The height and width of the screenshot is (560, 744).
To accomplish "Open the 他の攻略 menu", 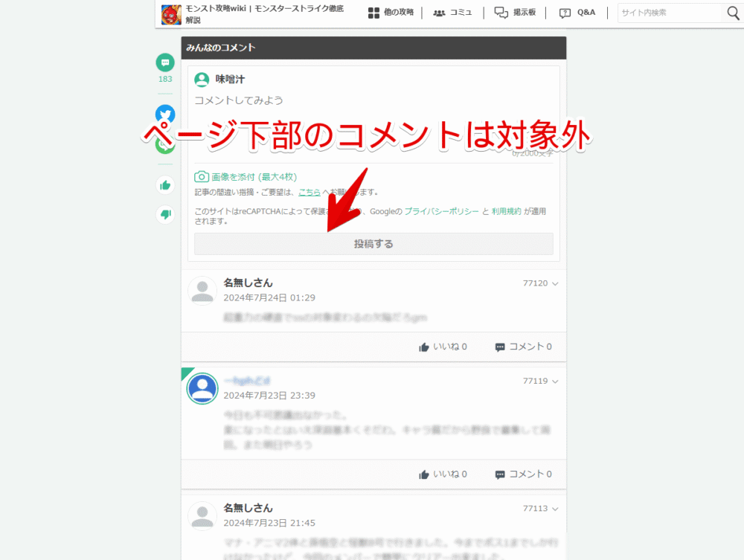I will point(391,13).
